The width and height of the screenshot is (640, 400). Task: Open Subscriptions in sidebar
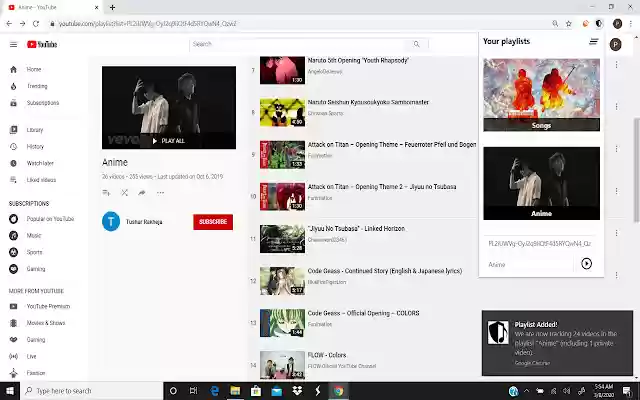(43, 103)
